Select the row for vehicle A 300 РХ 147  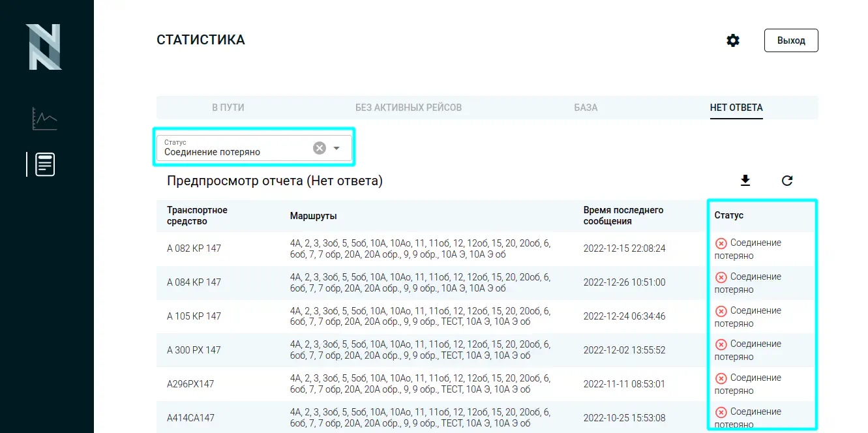pos(194,350)
